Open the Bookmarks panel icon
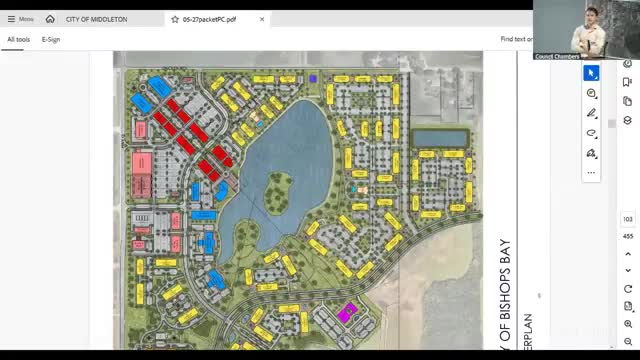 click(627, 82)
